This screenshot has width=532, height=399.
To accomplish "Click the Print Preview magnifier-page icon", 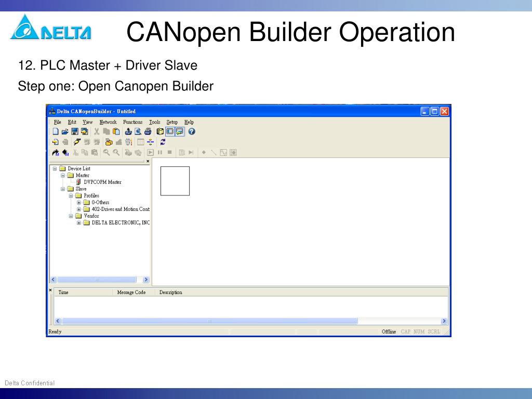I will pyautogui.click(x=138, y=131).
